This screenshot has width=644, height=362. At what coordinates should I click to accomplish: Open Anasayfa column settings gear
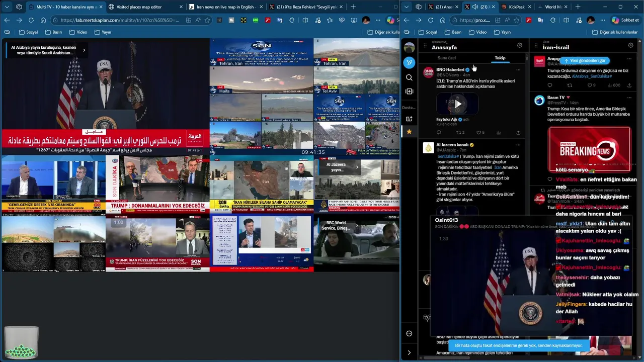click(520, 45)
